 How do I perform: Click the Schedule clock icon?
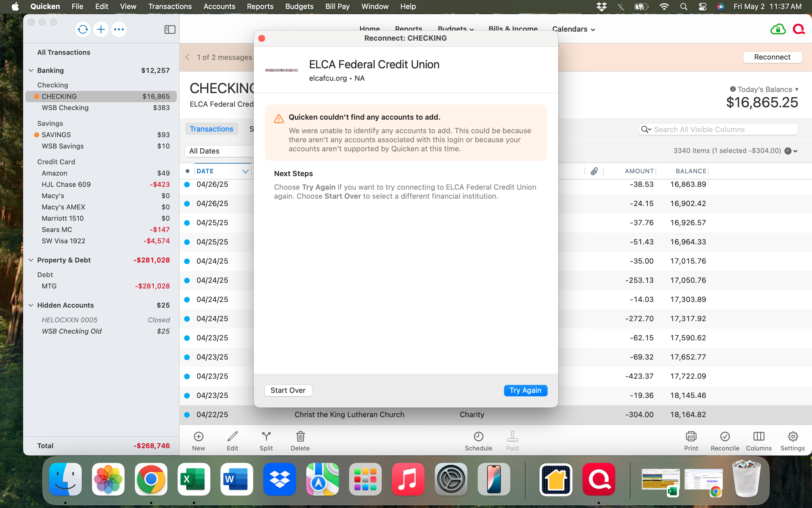pyautogui.click(x=478, y=436)
